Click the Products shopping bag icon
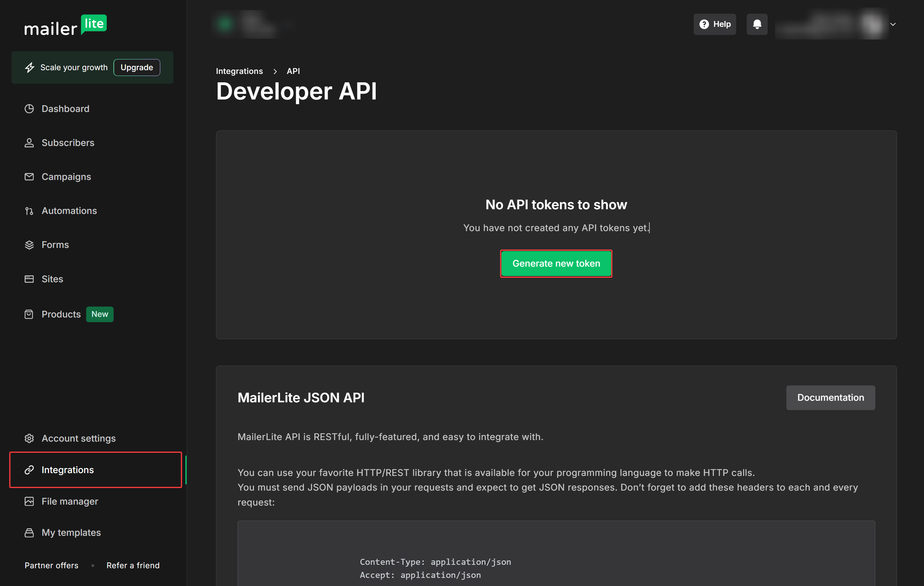 (29, 314)
